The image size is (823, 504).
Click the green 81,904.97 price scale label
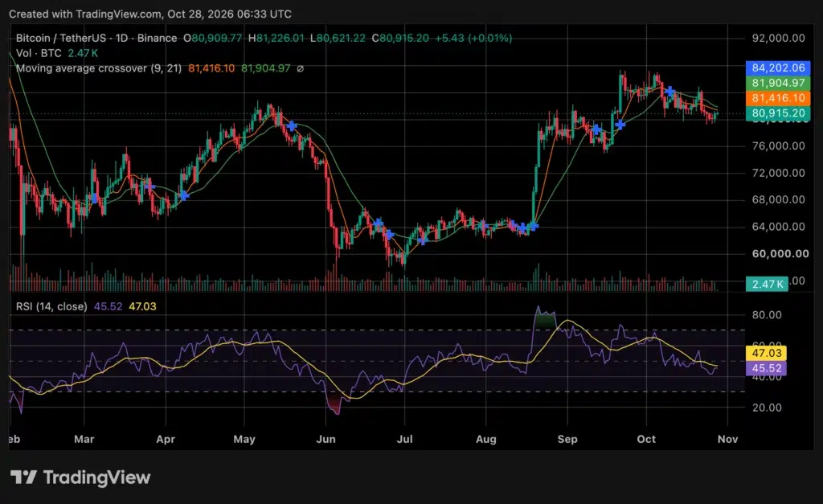pos(778,83)
